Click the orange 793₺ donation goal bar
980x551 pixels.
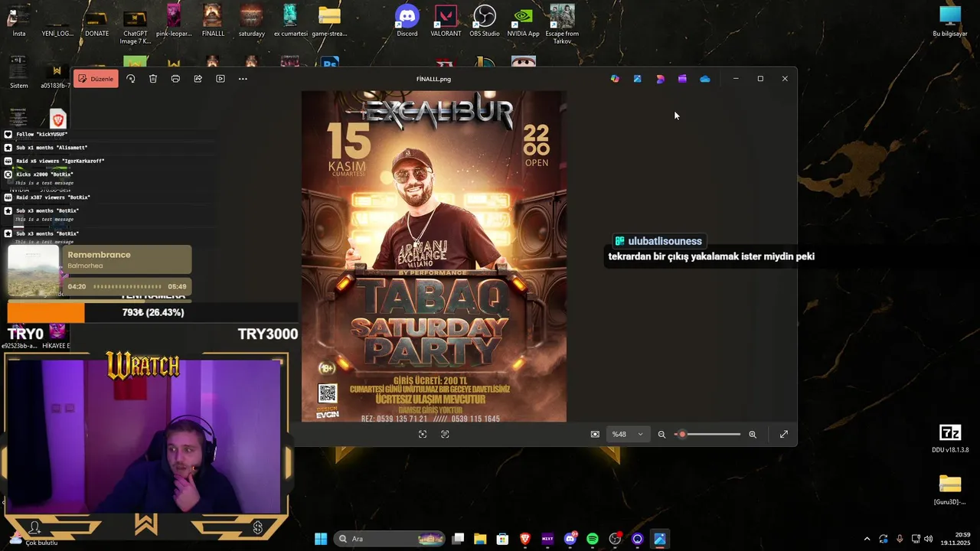pyautogui.click(x=46, y=312)
